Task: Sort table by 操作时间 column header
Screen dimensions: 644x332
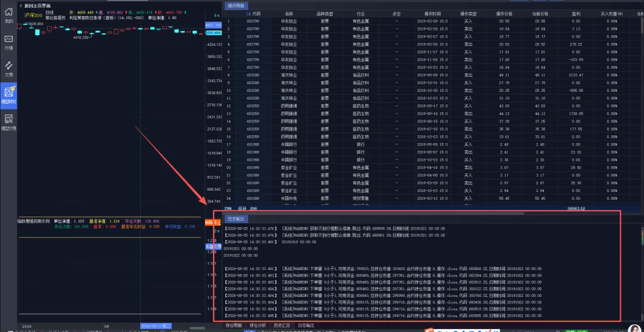Action: 431,14
